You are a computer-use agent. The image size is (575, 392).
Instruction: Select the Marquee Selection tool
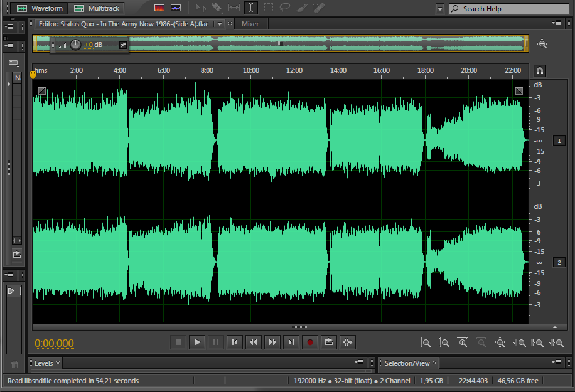pyautogui.click(x=269, y=8)
